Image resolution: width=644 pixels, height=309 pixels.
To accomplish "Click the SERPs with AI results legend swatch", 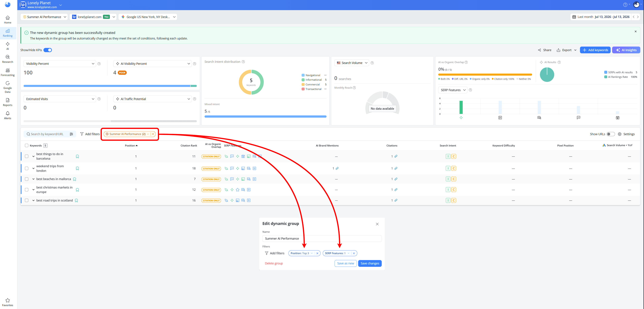I will pos(606,72).
